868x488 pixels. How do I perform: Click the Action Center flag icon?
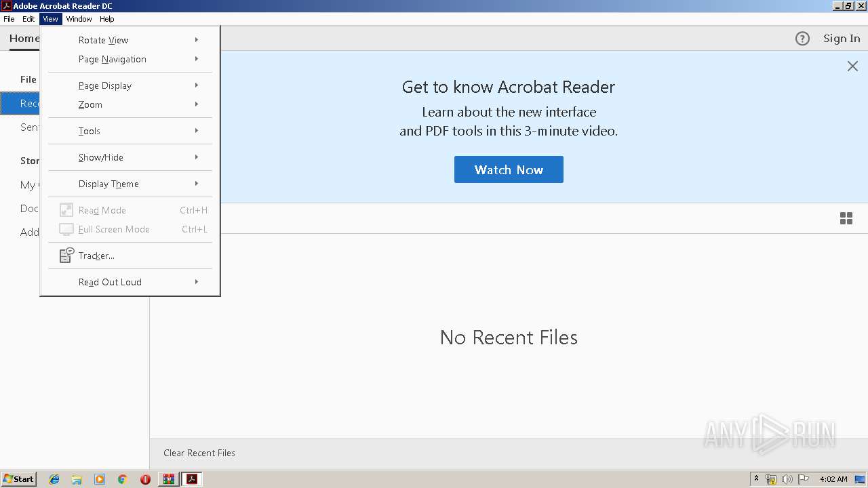[804, 479]
